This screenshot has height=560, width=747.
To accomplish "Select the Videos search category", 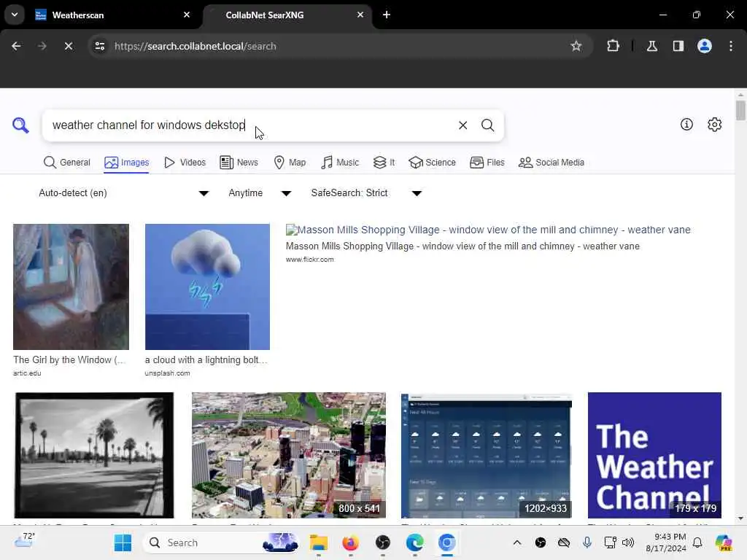I will 185,163.
